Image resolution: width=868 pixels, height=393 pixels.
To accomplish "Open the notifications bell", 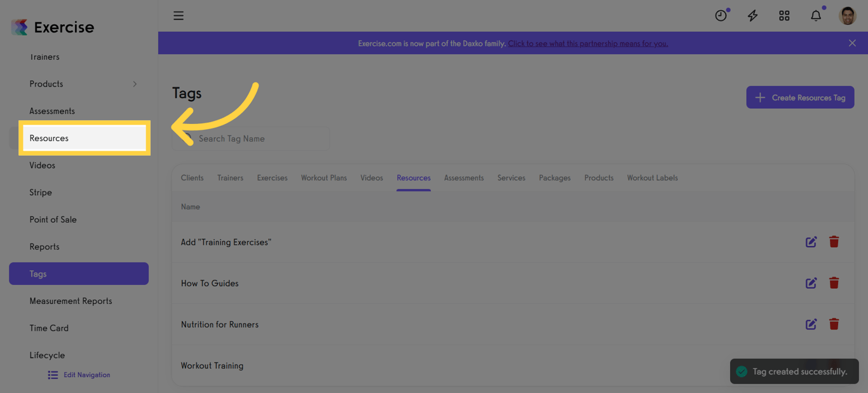I will click(x=816, y=15).
